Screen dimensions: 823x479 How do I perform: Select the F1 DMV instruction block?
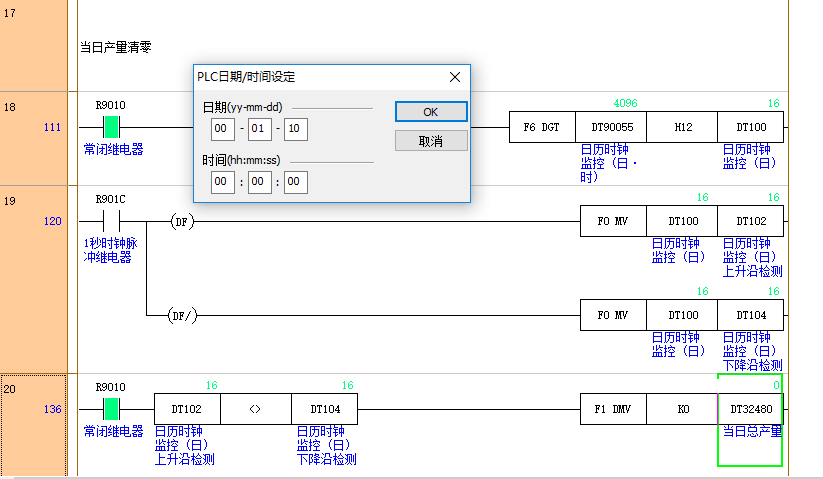click(612, 408)
